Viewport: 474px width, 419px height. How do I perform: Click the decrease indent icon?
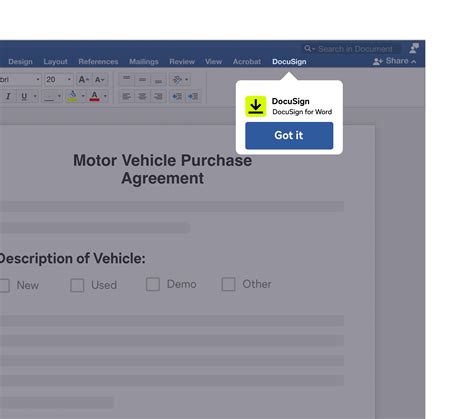[177, 96]
